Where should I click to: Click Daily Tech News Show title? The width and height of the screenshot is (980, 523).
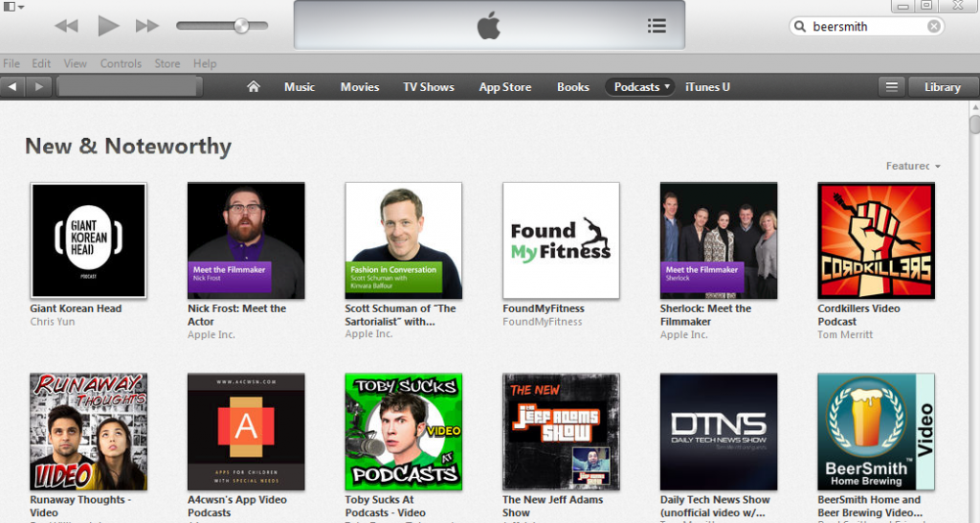715,506
